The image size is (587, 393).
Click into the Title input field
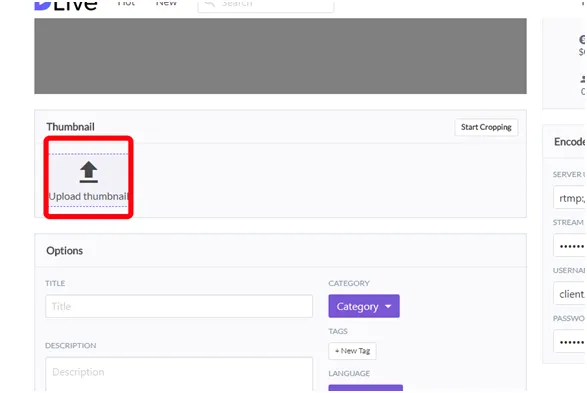[179, 306]
